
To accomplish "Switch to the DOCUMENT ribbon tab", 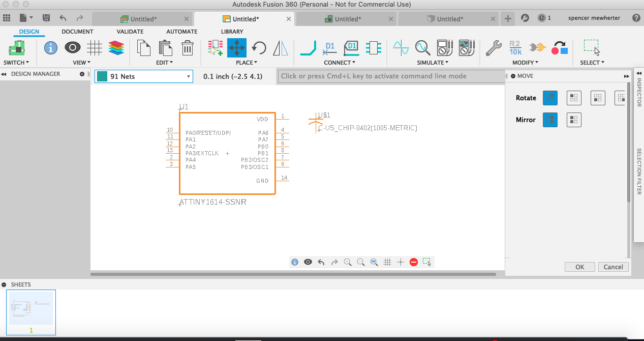I will click(77, 32).
